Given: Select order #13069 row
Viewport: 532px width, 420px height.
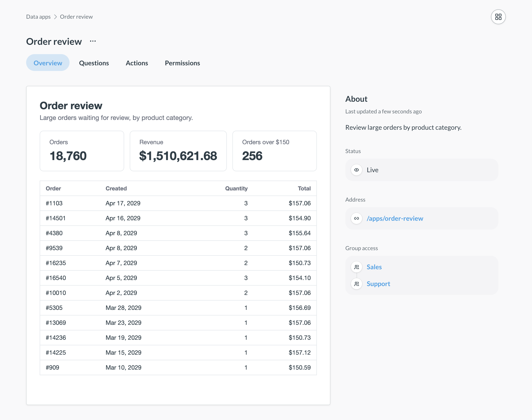Looking at the screenshot, I should pos(178,323).
